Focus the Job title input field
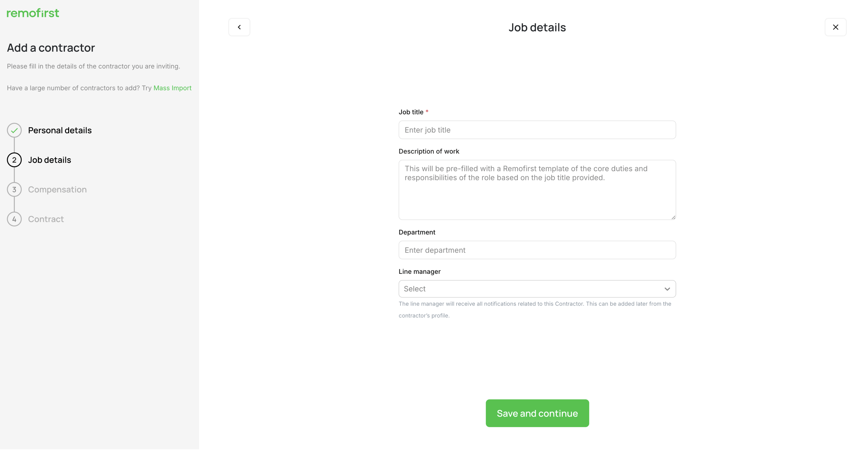 (x=537, y=130)
